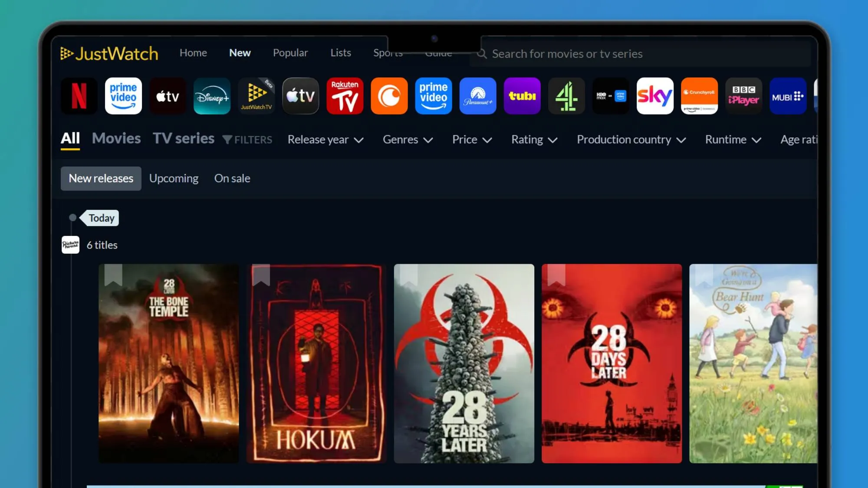The height and width of the screenshot is (488, 868).
Task: Pick the Paramount+ provider icon
Action: [478, 96]
